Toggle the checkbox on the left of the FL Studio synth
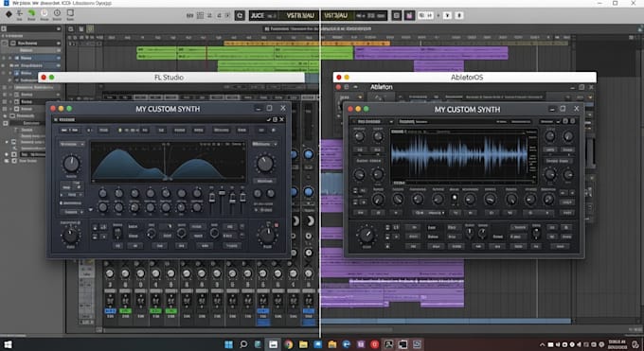 (x=62, y=202)
